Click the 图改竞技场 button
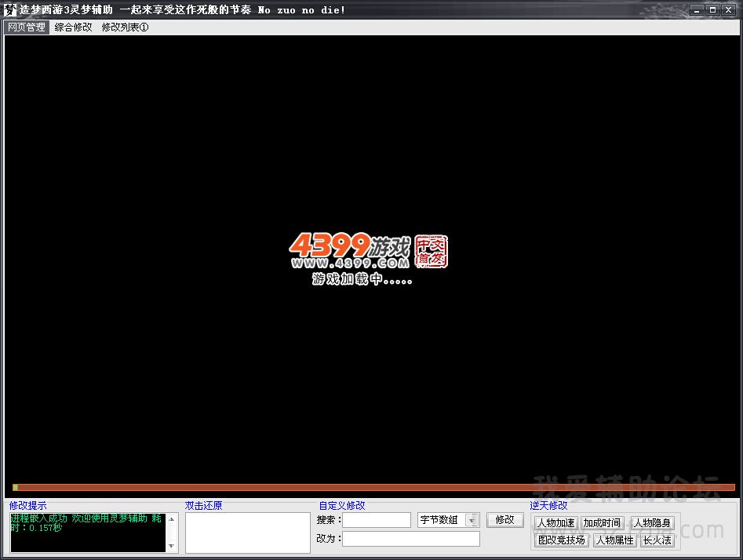This screenshot has height=560, width=743. pyautogui.click(x=562, y=540)
